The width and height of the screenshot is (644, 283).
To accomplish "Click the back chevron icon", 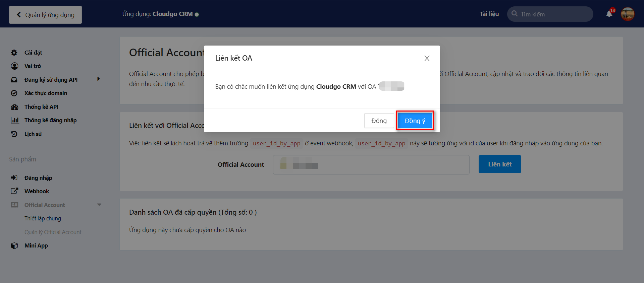I will [19, 14].
